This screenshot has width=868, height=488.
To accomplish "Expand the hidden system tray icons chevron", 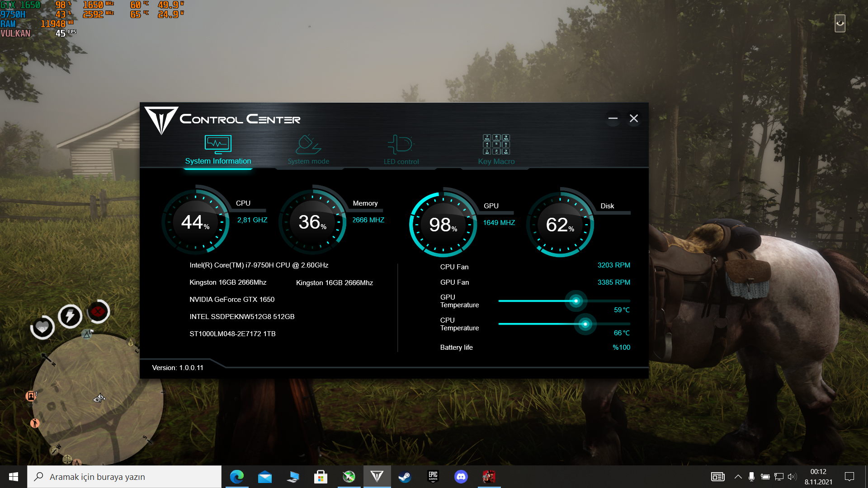I will [738, 477].
